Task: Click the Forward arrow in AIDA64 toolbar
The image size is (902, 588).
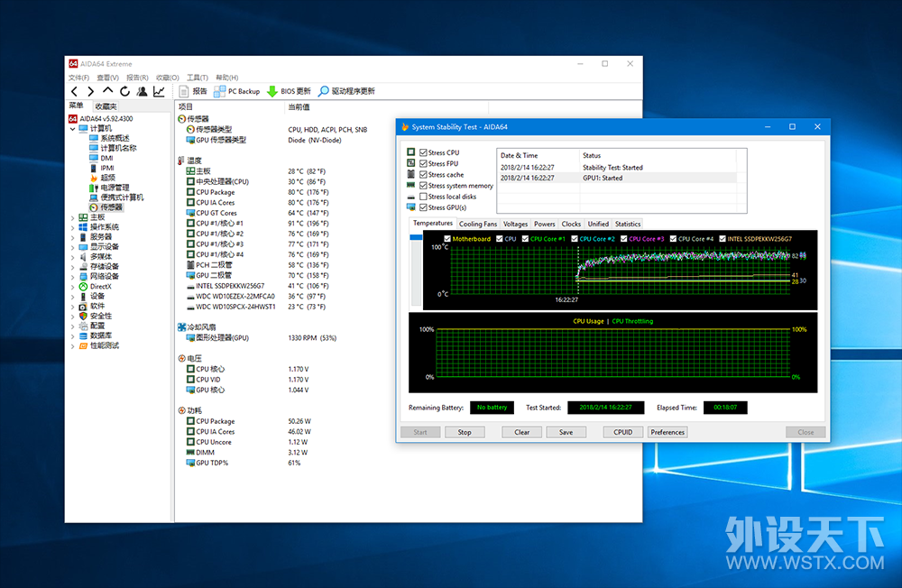Action: pos(91,91)
